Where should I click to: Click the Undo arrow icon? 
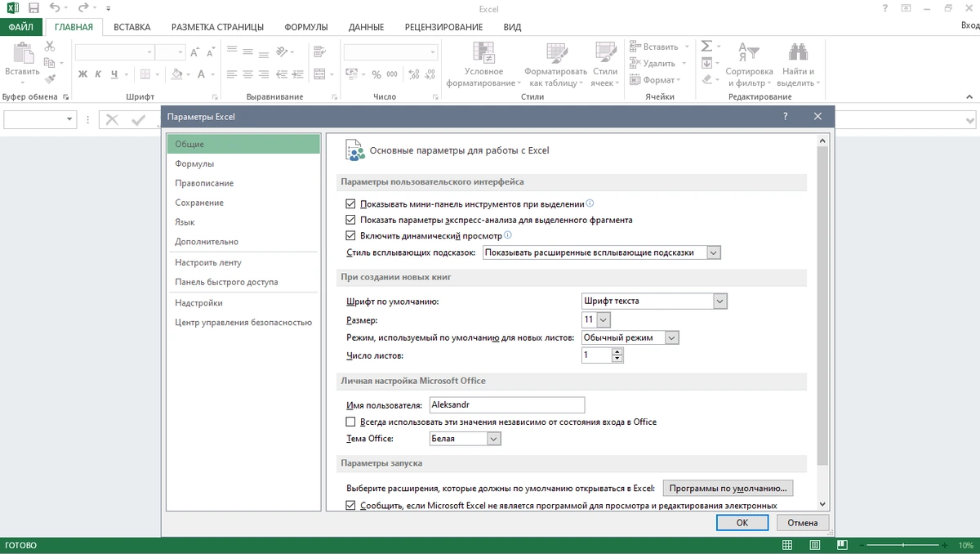[x=54, y=8]
